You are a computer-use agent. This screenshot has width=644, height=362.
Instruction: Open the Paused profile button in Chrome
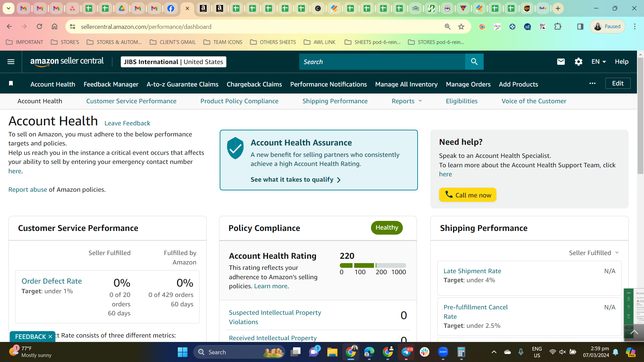pos(607,26)
